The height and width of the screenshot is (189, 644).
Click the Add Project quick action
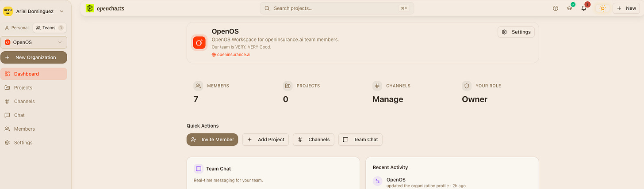point(265,140)
